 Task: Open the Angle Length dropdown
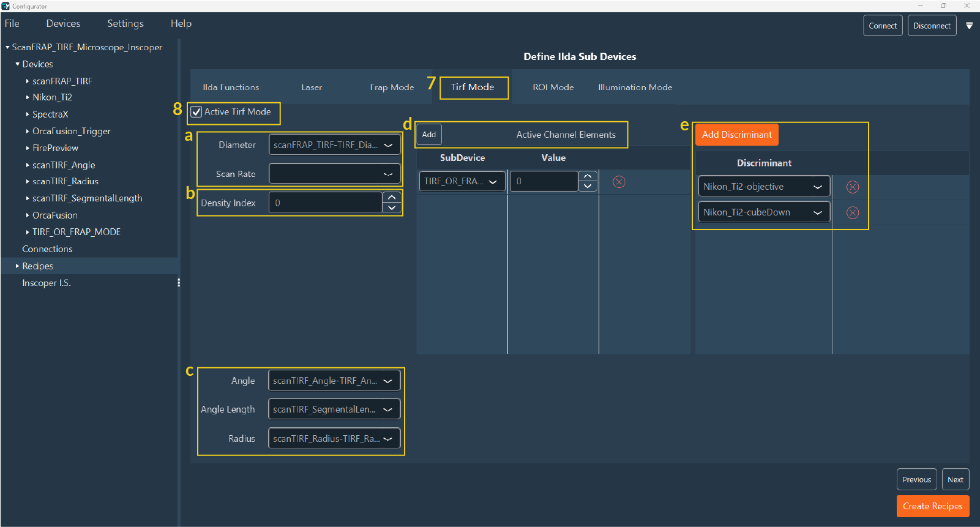coord(334,409)
